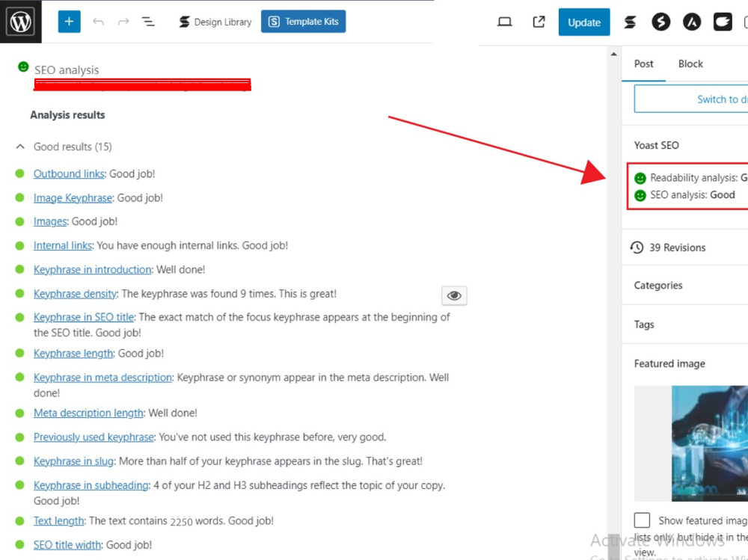Screen dimensions: 748x560
Task: Click the redo arrow icon
Action: pyautogui.click(x=123, y=22)
